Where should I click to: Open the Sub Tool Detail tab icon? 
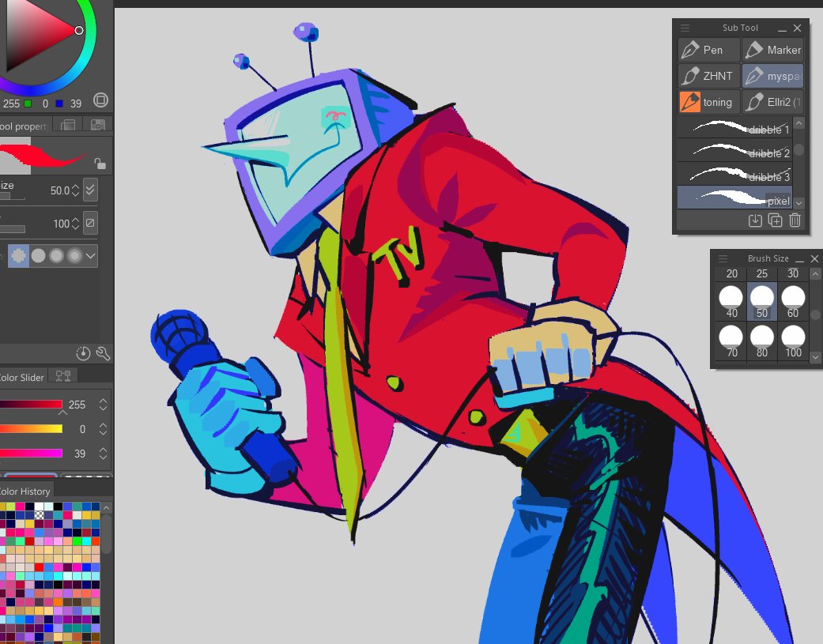[x=68, y=125]
